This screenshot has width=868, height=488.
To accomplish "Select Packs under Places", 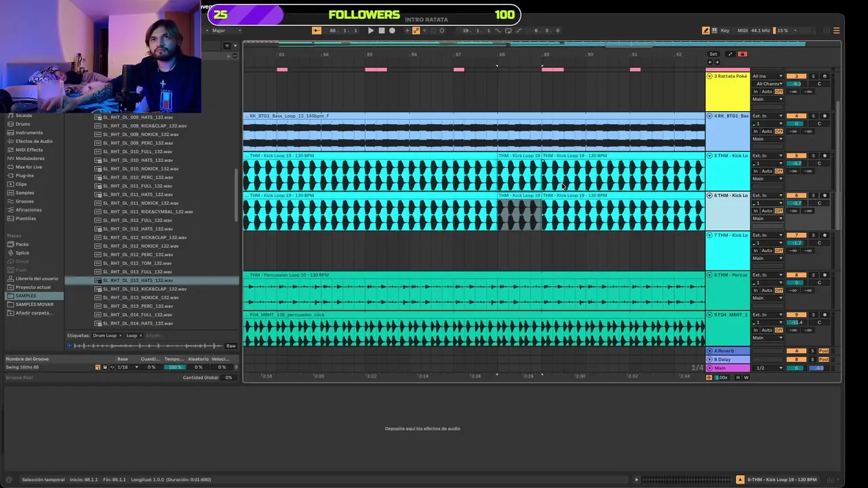I will pyautogui.click(x=22, y=244).
